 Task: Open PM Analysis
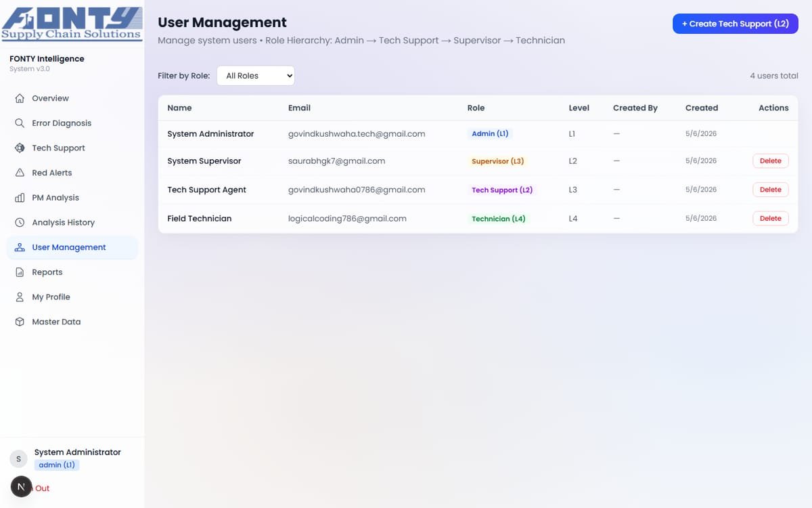click(x=72, y=198)
